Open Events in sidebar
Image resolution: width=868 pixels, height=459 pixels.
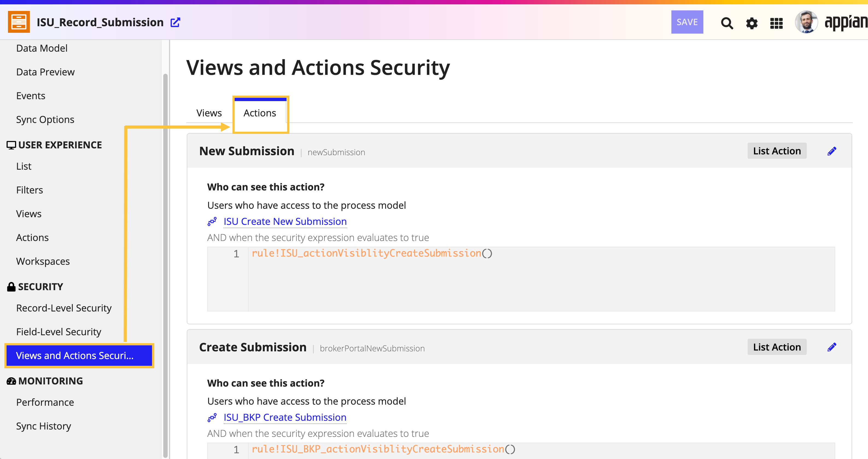(31, 96)
